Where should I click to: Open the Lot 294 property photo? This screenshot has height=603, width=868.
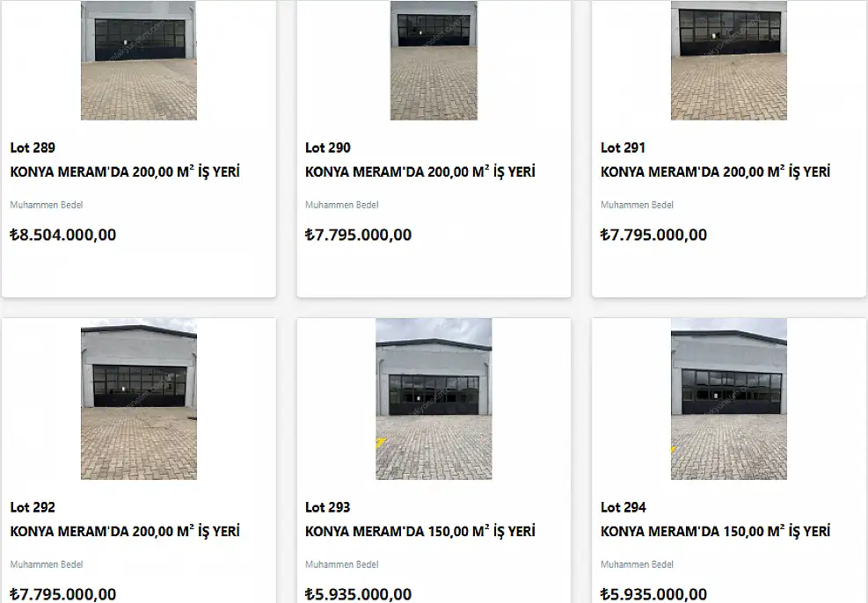coord(728,399)
